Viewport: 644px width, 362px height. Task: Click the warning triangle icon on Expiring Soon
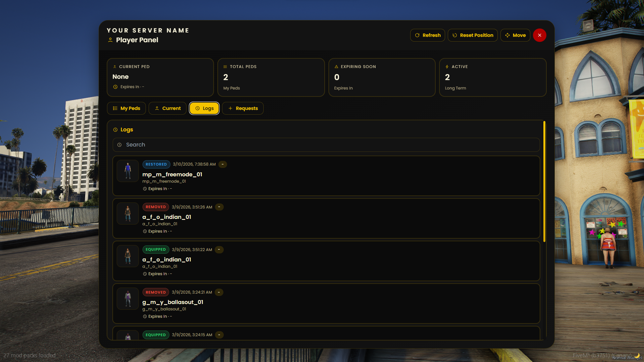336,67
